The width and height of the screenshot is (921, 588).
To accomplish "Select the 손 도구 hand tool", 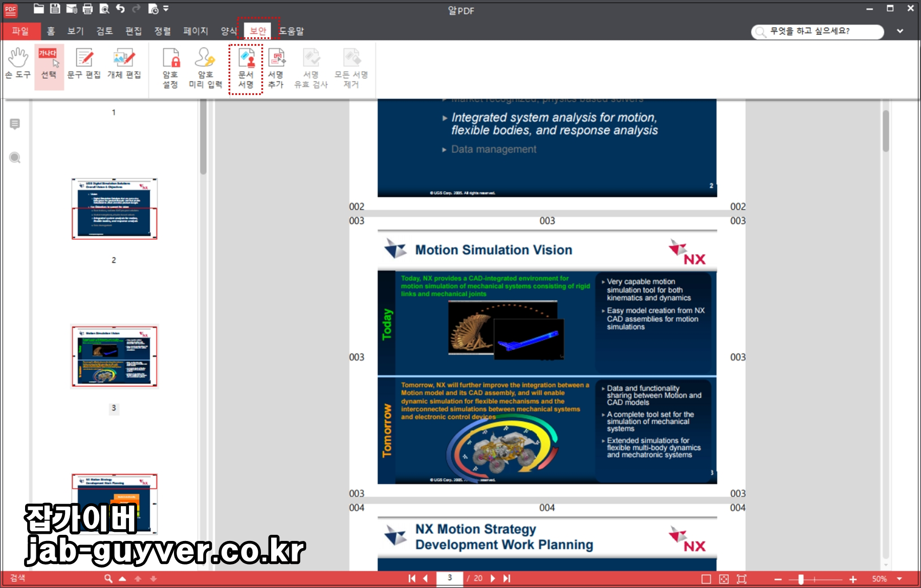I will (18, 63).
